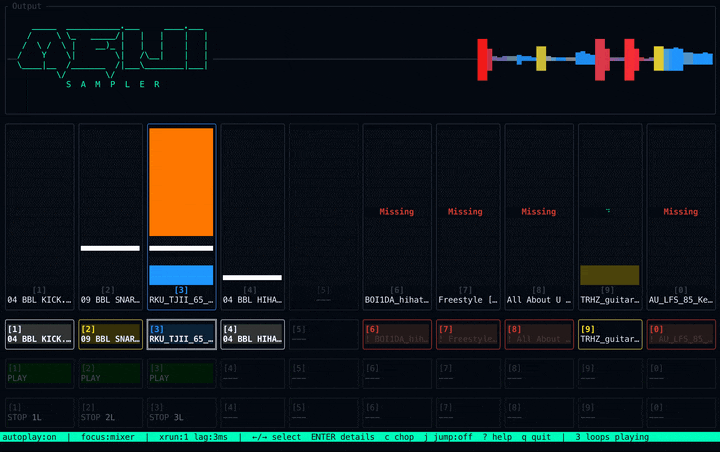Click the red missing pad 7 Freestyle
Image resolution: width=720 pixels, height=452 pixels.
point(465,334)
